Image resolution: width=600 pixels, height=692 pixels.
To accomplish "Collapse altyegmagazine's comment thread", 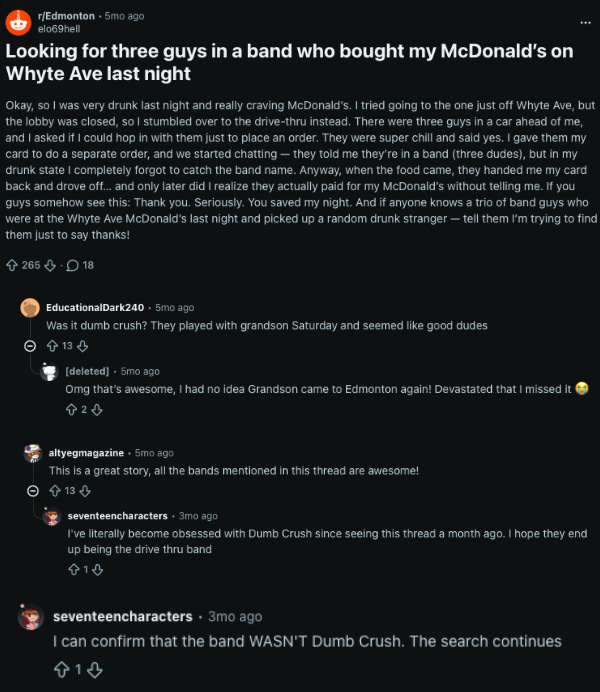I will coord(33,491).
